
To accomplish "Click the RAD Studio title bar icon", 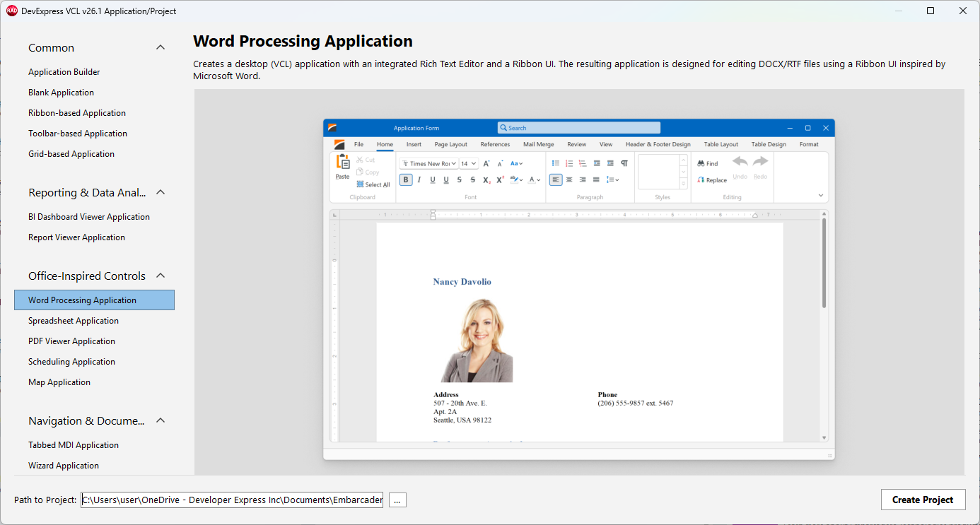I will [x=11, y=11].
